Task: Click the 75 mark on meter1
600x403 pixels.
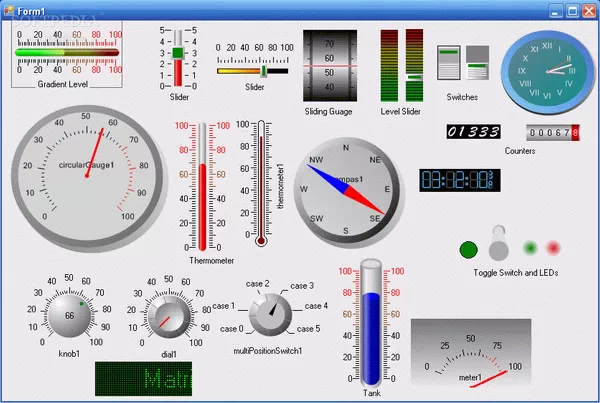Action: pyautogui.click(x=497, y=346)
